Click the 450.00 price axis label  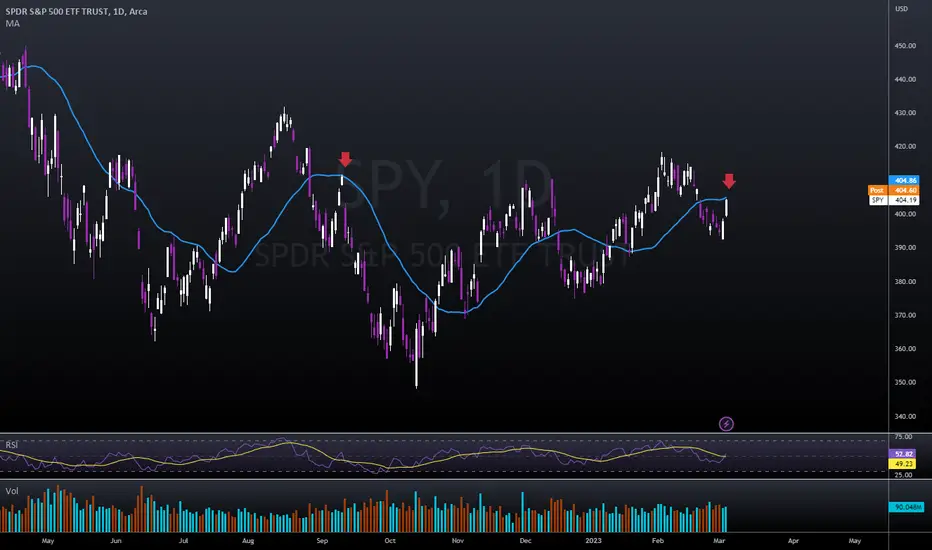[905, 46]
